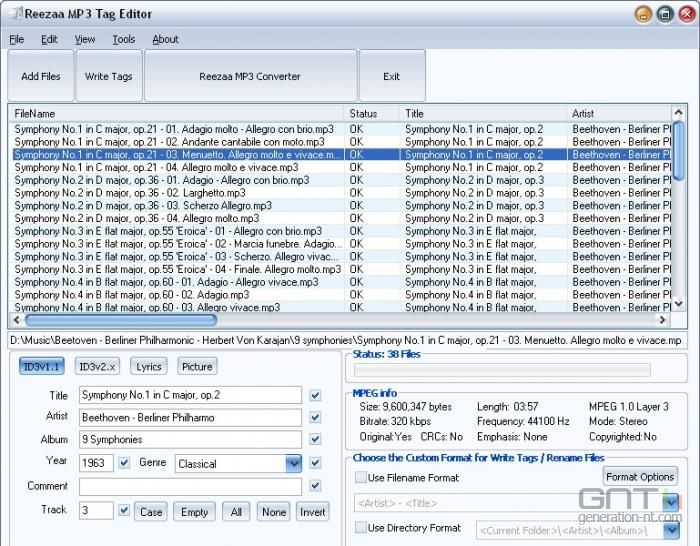The height and width of the screenshot is (546, 700).
Task: Click the file list vertical scrollbar thumb
Action: (x=679, y=151)
